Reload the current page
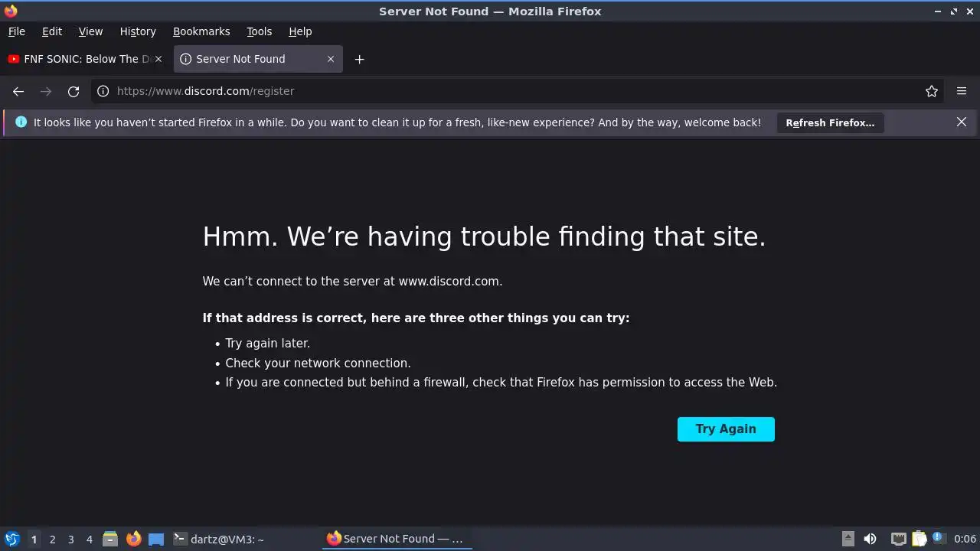980x551 pixels. (x=73, y=91)
